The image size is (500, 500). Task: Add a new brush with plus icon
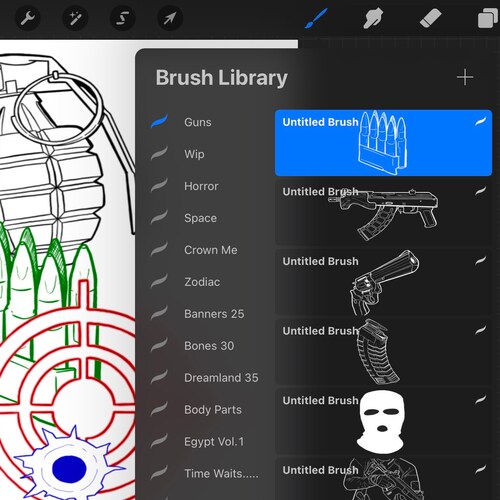point(465,77)
